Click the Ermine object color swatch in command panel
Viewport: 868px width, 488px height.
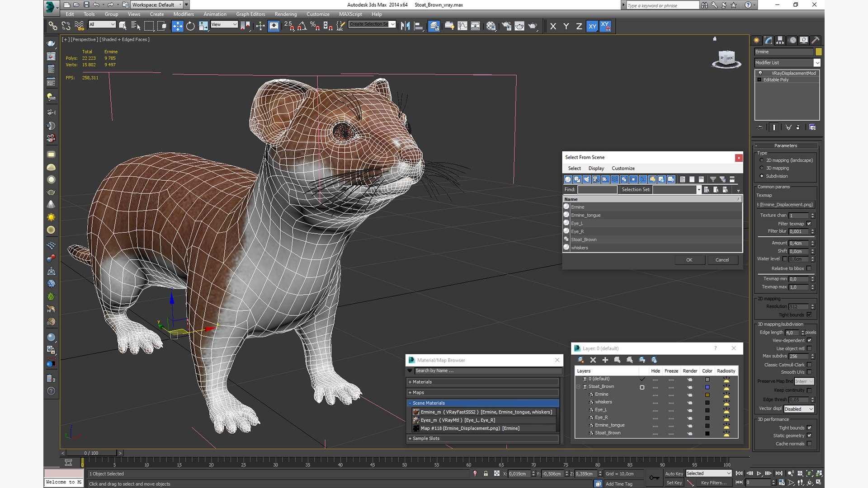[818, 52]
